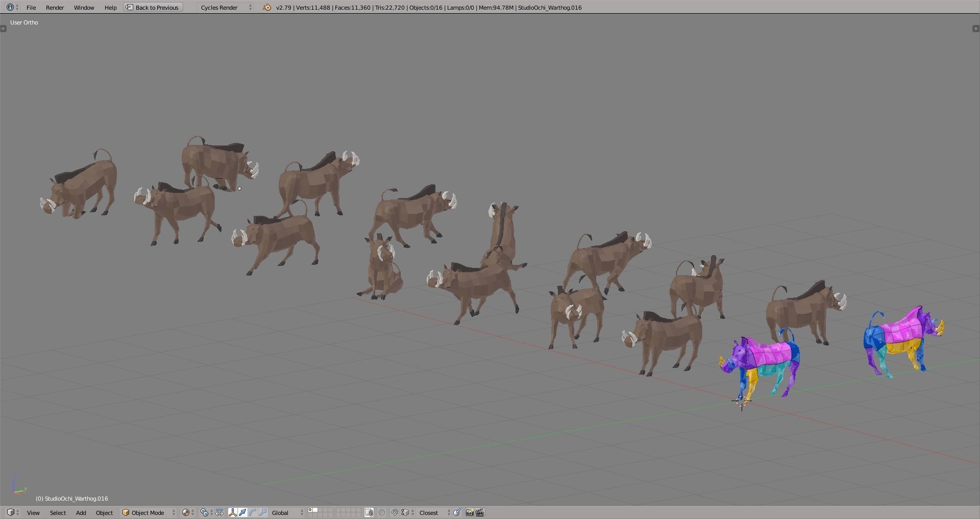Open the Help menu
This screenshot has height=519, width=980.
click(x=110, y=8)
